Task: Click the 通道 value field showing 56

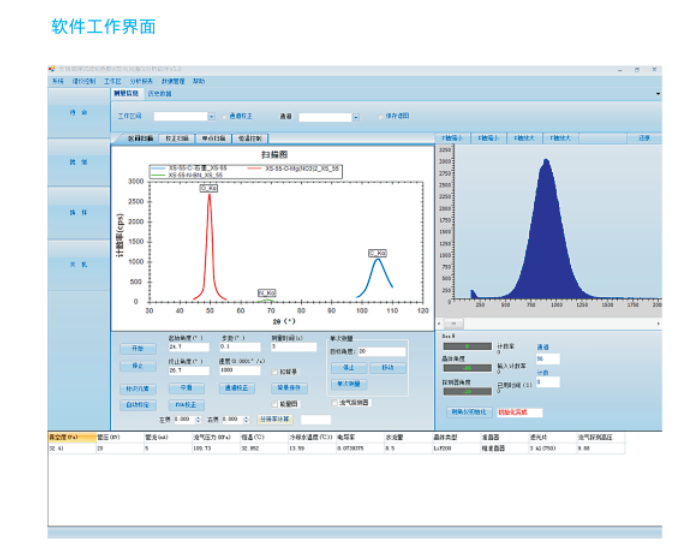Action: (547, 359)
